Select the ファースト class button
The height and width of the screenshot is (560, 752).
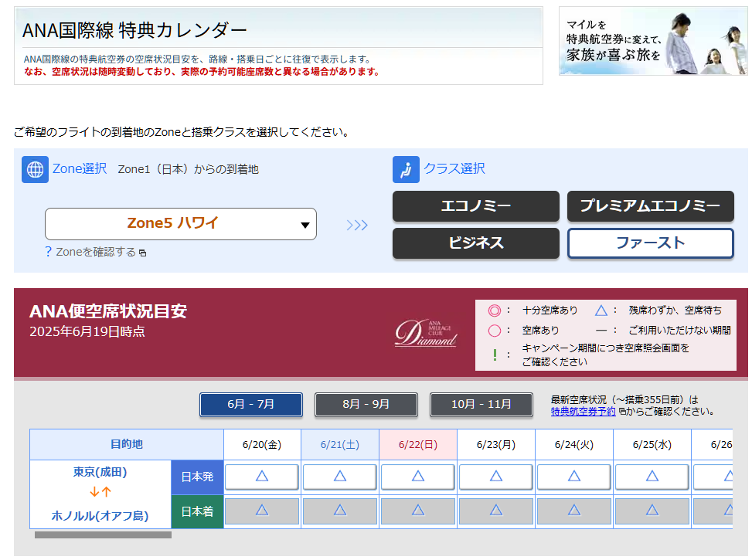tap(650, 243)
